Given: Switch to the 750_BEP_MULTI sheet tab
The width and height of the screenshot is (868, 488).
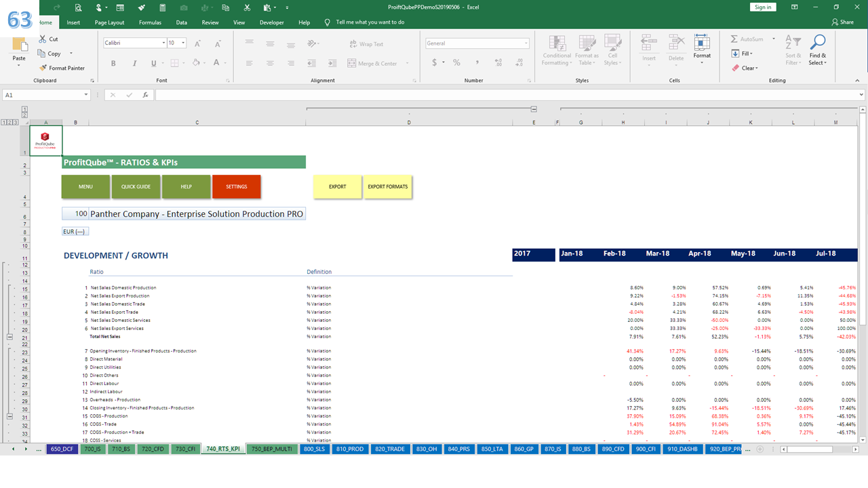Looking at the screenshot, I should point(272,449).
